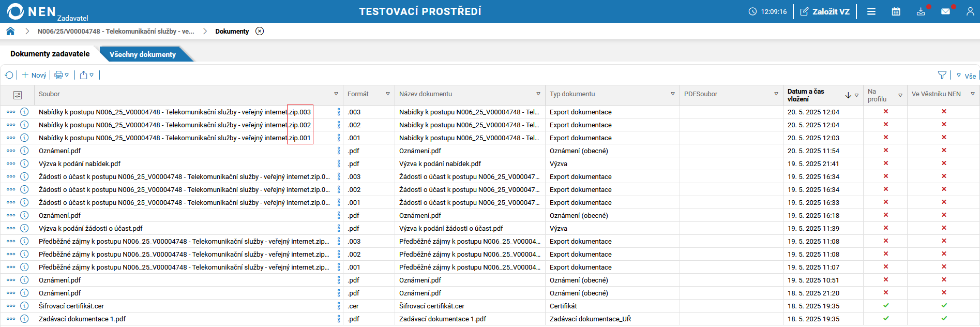Open the calendar from header
Screen dimensions: 980x327
coord(896,11)
